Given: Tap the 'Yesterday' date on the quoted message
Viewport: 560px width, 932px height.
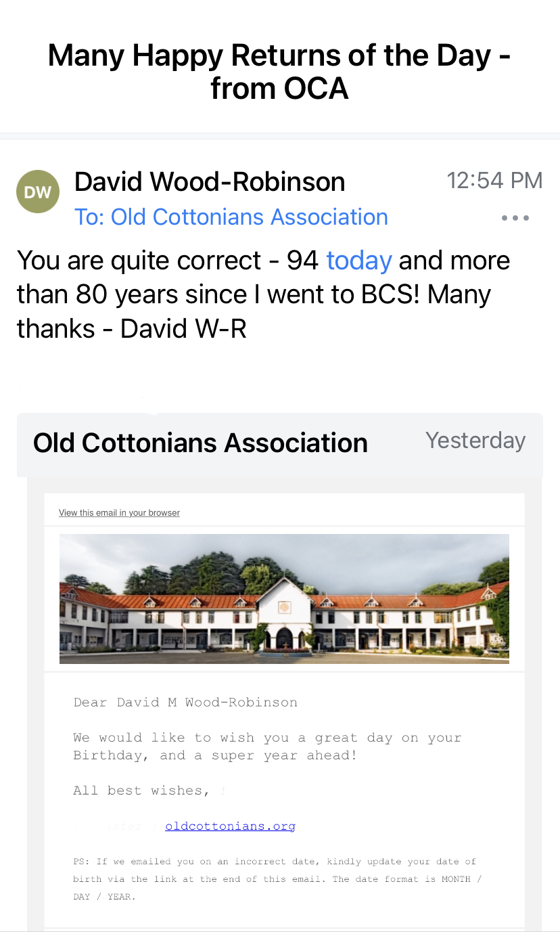Looking at the screenshot, I should [x=475, y=441].
